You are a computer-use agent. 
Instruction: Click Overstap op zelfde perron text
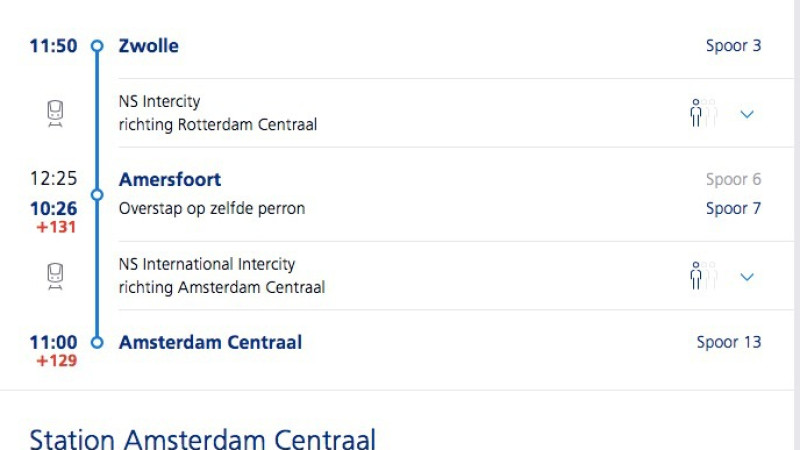[x=211, y=209]
